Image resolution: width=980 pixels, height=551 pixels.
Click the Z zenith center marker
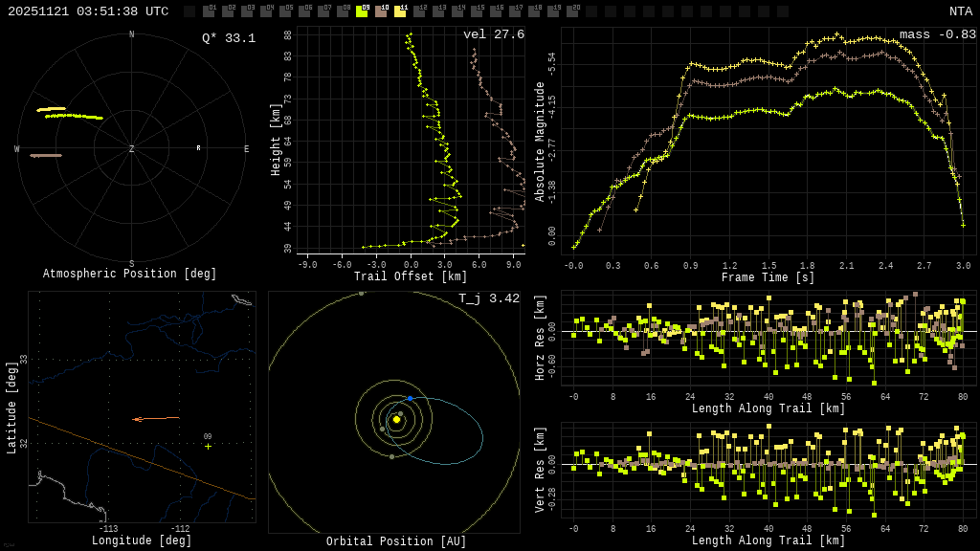[x=132, y=149]
